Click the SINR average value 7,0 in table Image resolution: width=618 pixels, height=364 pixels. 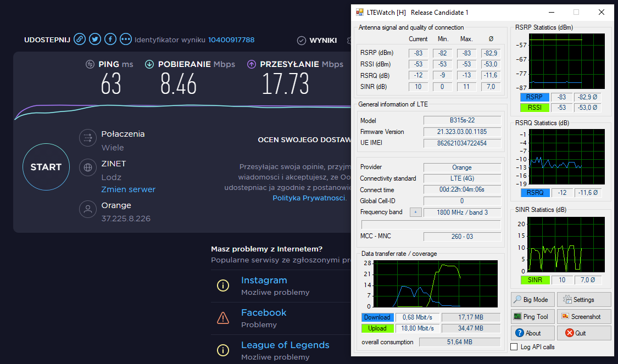(491, 87)
